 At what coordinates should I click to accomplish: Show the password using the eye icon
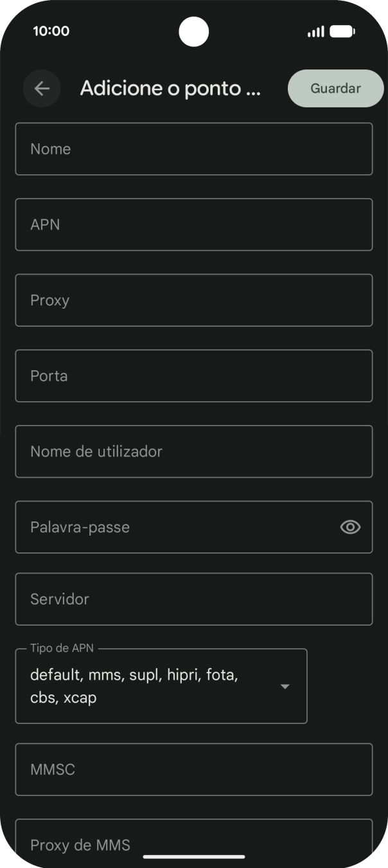(349, 527)
